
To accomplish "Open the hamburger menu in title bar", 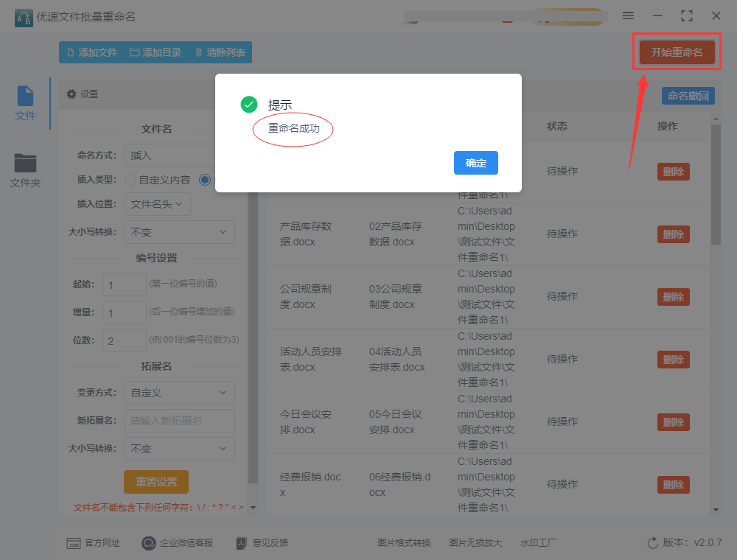I will (628, 15).
